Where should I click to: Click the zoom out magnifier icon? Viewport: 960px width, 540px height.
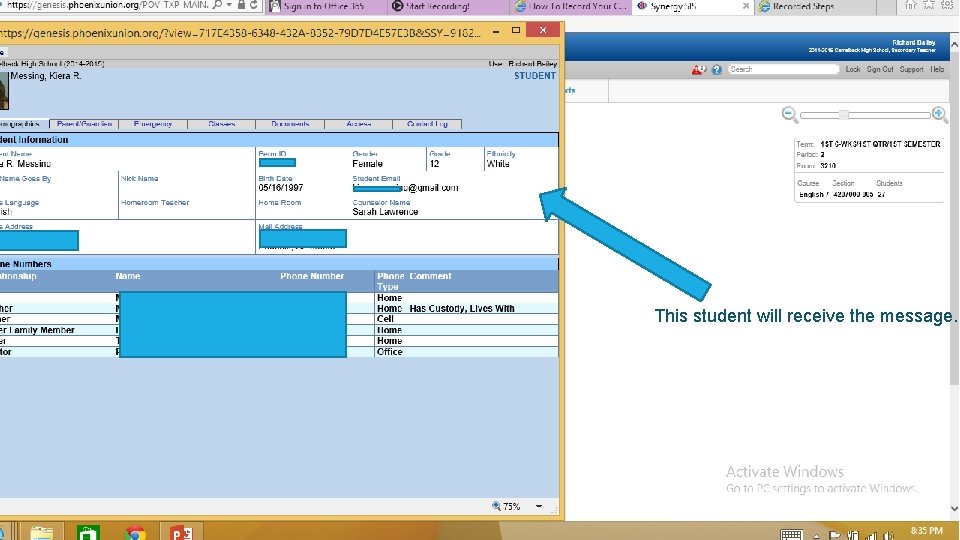[789, 114]
